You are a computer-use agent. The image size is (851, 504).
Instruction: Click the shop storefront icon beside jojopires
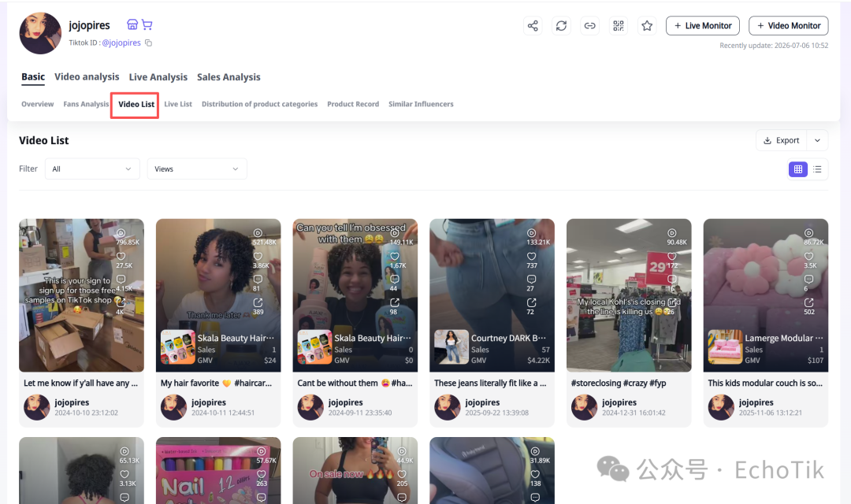132,24
